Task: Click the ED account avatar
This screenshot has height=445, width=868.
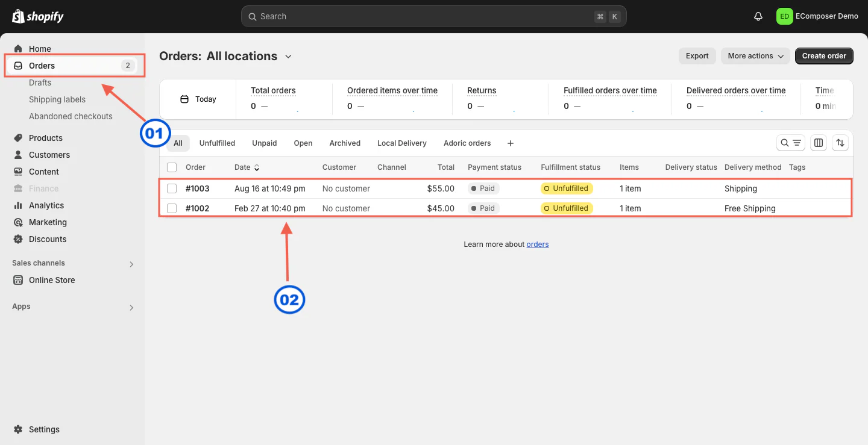Action: pyautogui.click(x=784, y=16)
